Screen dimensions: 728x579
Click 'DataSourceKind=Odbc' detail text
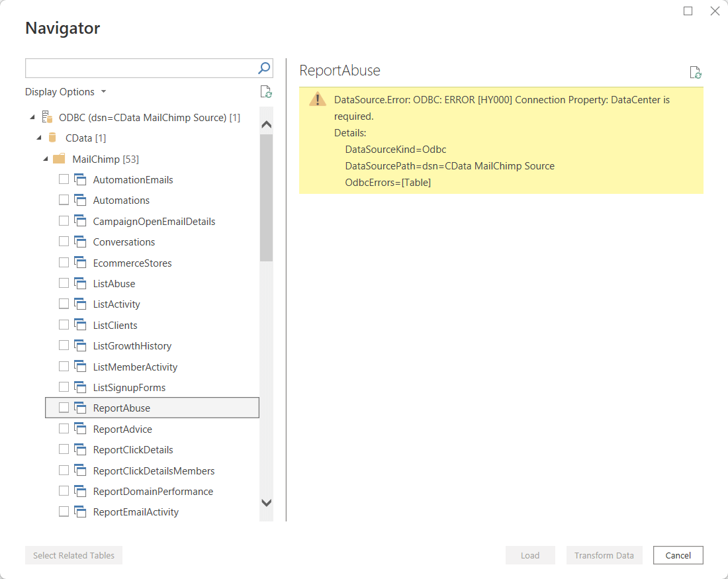pos(396,150)
